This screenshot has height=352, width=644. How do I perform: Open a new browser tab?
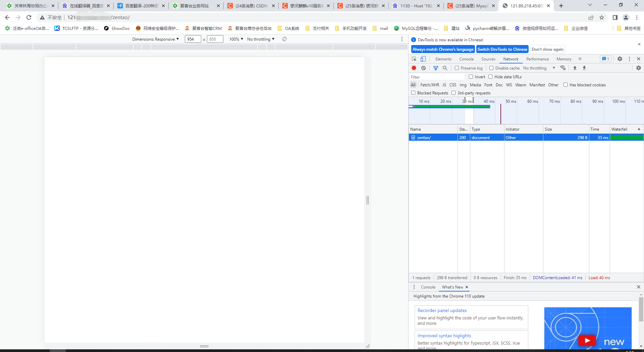(x=561, y=6)
